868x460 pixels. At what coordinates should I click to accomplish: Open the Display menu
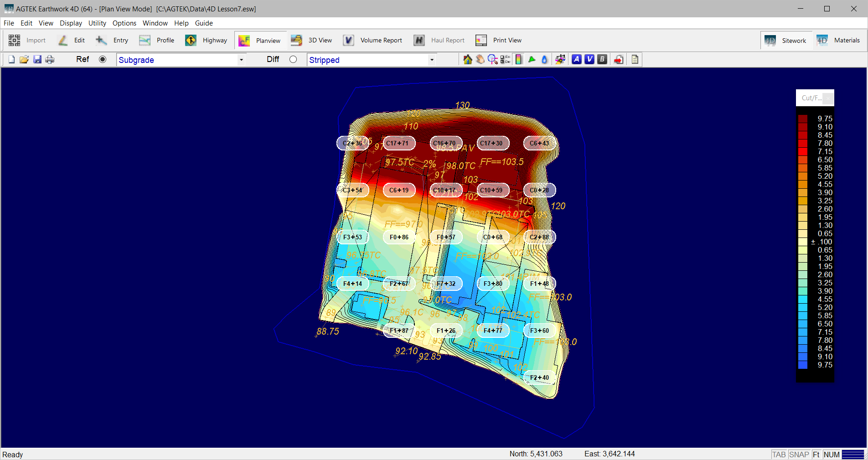[71, 23]
